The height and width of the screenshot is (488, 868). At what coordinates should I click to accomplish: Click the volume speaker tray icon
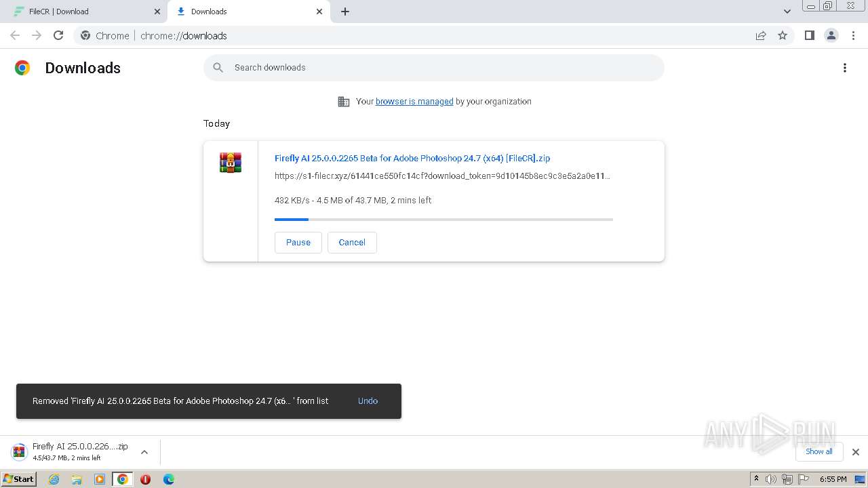point(771,479)
